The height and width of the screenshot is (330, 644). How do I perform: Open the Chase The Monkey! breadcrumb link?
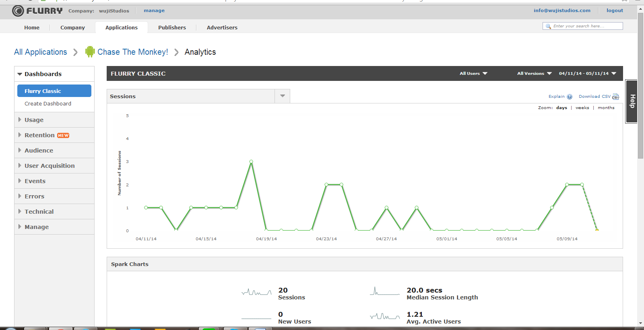(x=133, y=52)
